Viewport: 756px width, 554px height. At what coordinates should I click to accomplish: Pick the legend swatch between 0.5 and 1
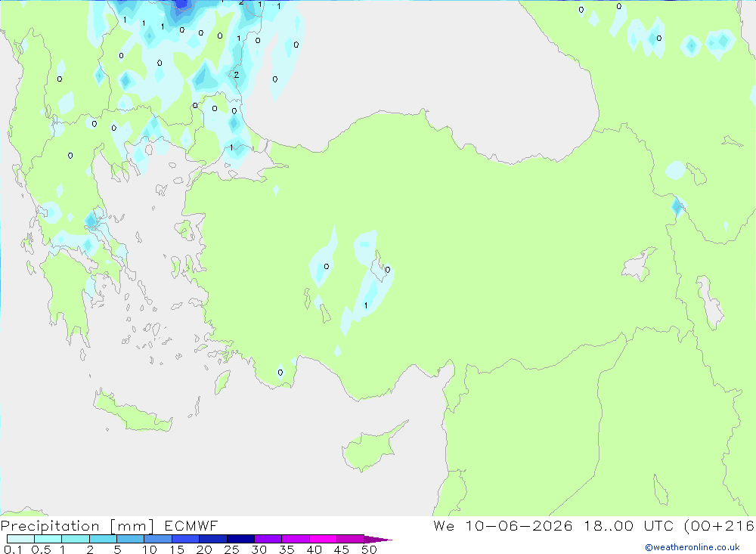click(48, 539)
